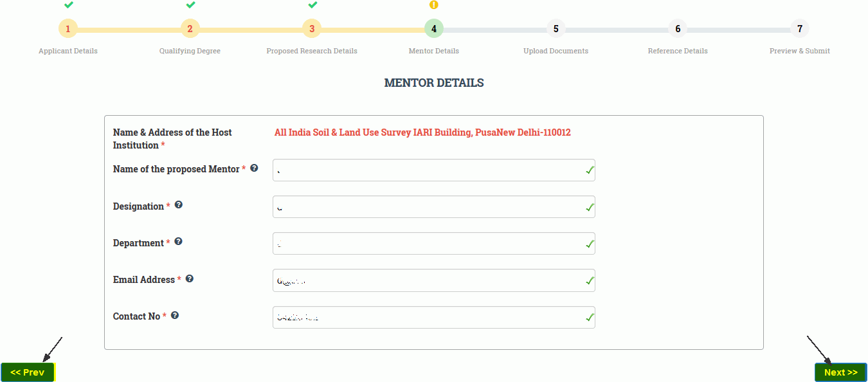This screenshot has height=382, width=868.
Task: Click help icon beside Contact No
Action: [x=175, y=315]
